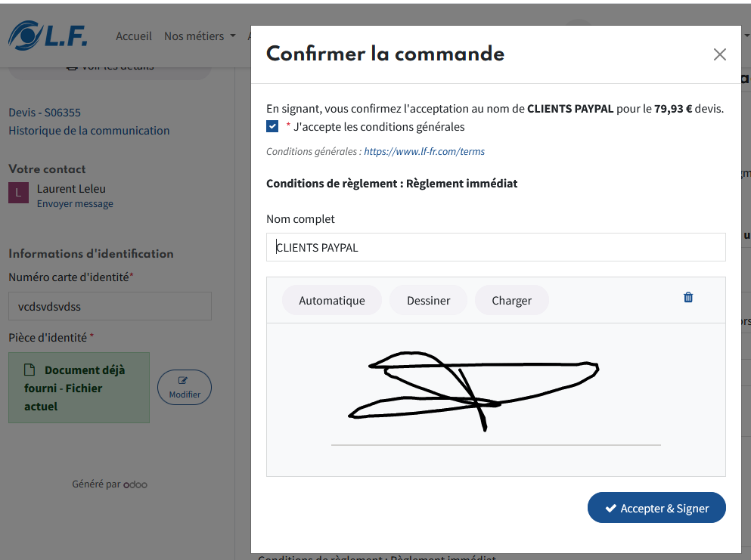751x560 pixels.
Task: Switch to Automatique signature mode
Action: [332, 301]
